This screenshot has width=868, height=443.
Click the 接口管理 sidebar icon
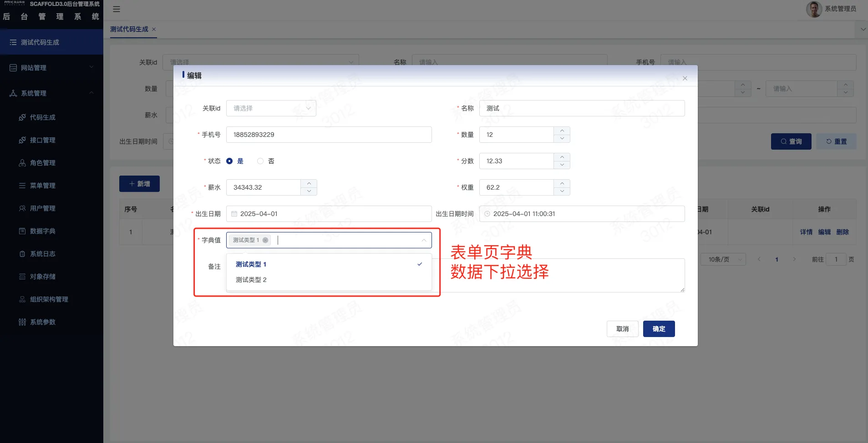pyautogui.click(x=22, y=140)
